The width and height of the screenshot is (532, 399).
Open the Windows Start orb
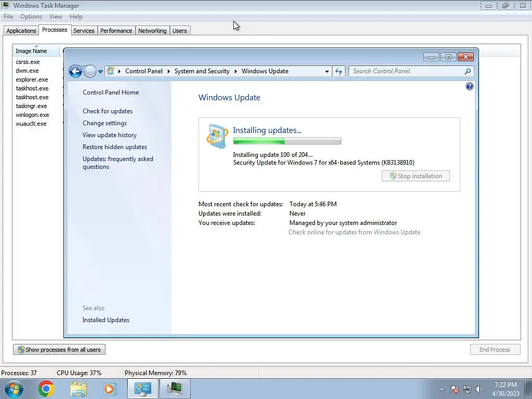[14, 389]
